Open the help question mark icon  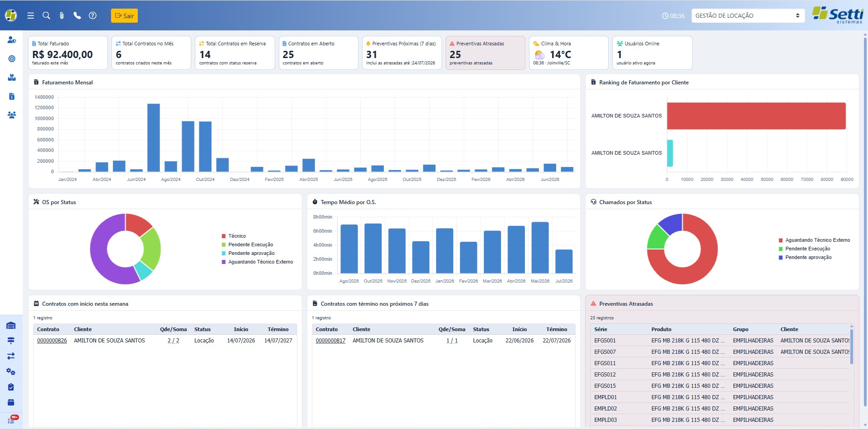point(92,15)
